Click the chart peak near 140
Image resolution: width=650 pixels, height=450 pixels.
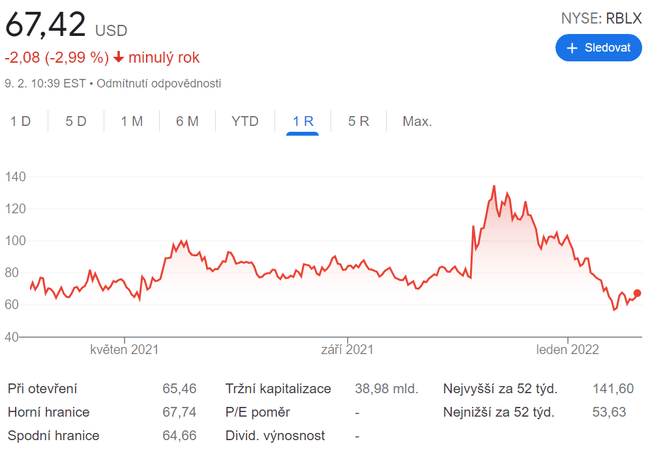tap(494, 187)
